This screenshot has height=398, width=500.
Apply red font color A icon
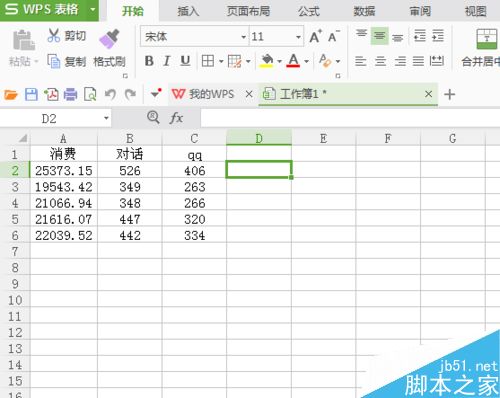click(293, 61)
